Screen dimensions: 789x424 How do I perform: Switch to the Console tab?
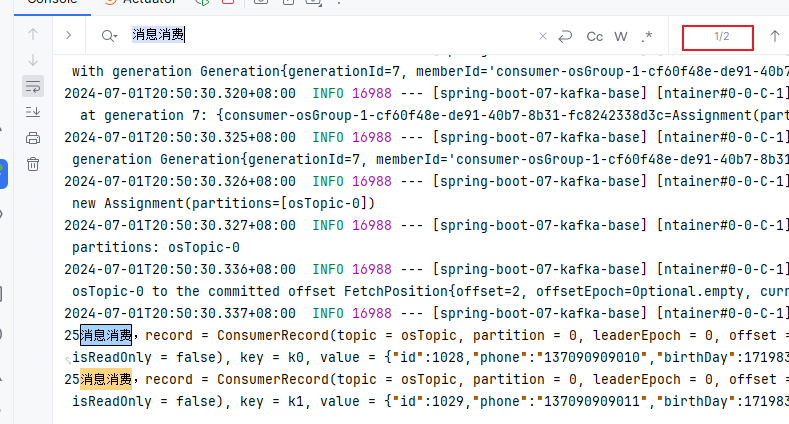click(52, 2)
